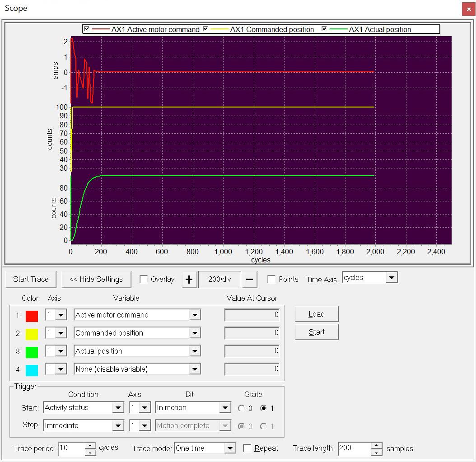Click the Trace period input field
The height and width of the screenshot is (462, 476).
[x=72, y=448]
